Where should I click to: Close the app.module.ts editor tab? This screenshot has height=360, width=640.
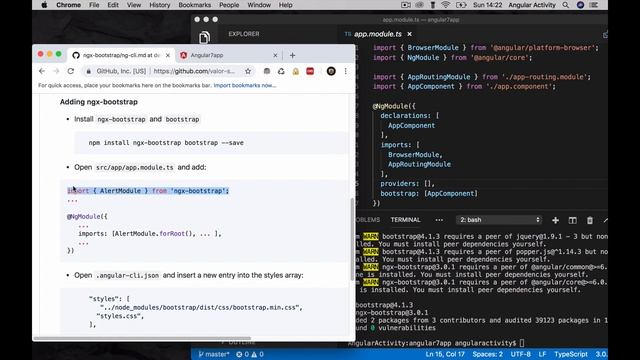[409, 34]
